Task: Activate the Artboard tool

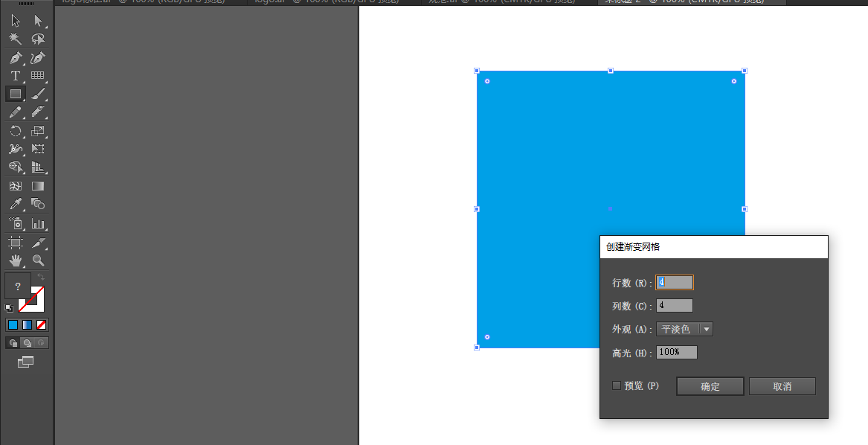Action: (16, 242)
